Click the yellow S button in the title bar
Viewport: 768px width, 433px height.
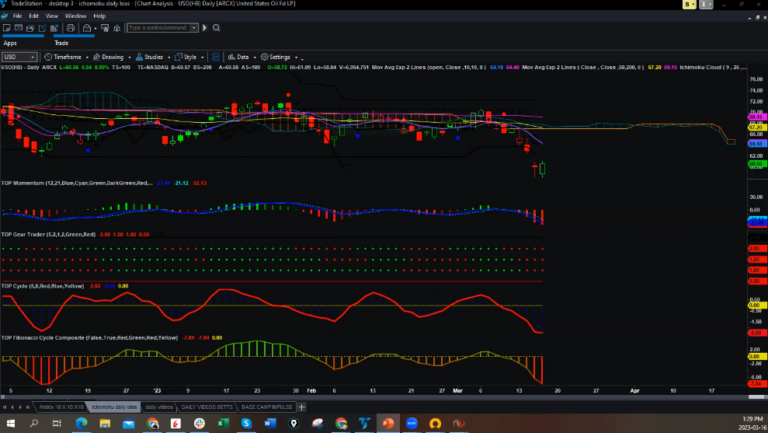pyautogui.click(x=690, y=5)
